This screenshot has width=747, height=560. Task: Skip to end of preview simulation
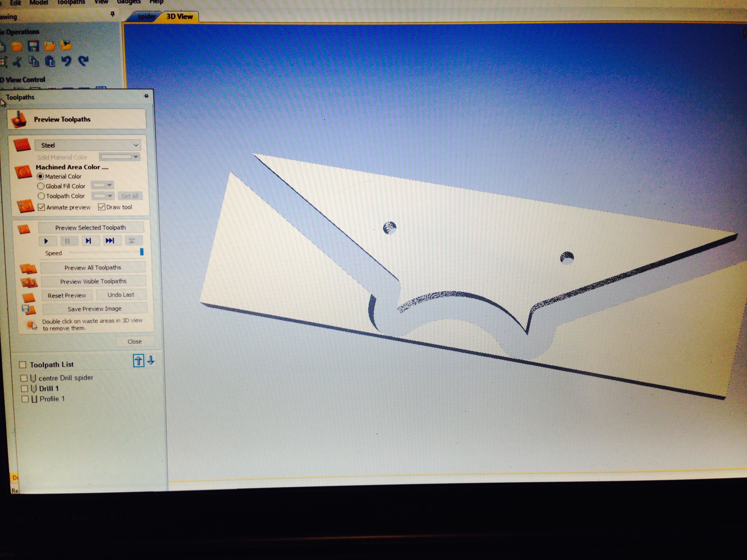(110, 241)
